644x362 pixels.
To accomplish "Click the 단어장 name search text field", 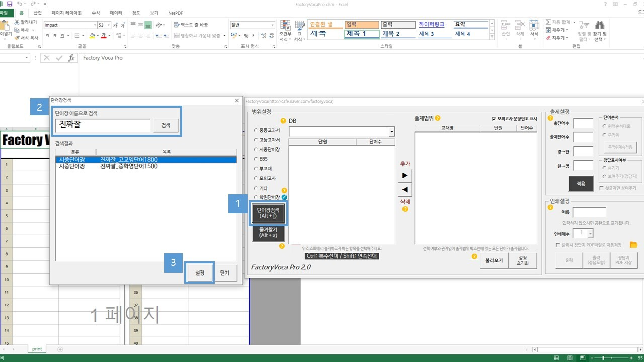I will tap(103, 125).
